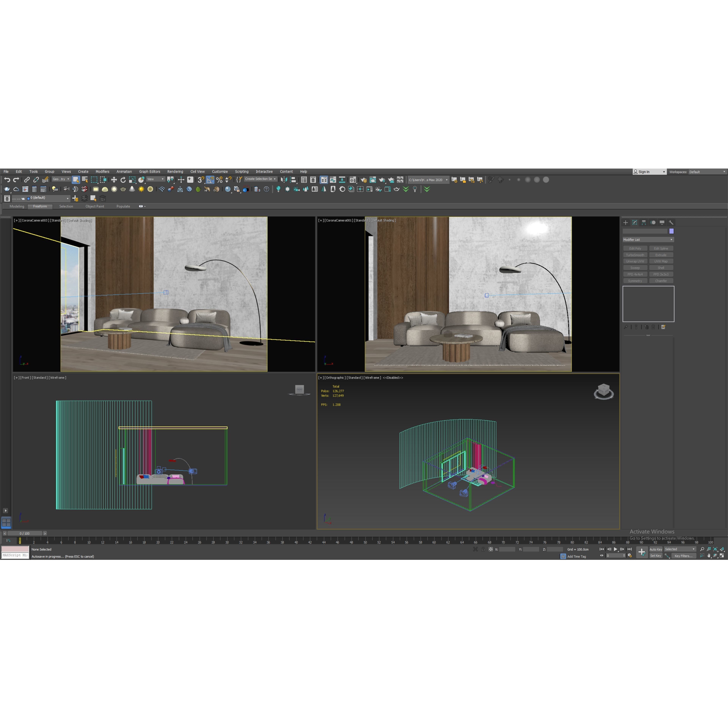Apply the TurboSmooth modifier button
This screenshot has width=728, height=728.
pyautogui.click(x=635, y=255)
